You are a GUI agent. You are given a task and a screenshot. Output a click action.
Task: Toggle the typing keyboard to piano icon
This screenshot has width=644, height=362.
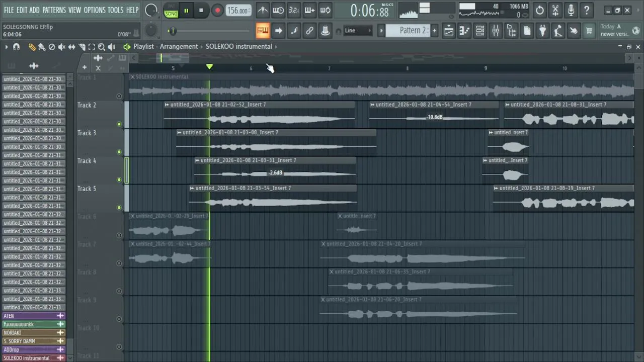point(263,31)
